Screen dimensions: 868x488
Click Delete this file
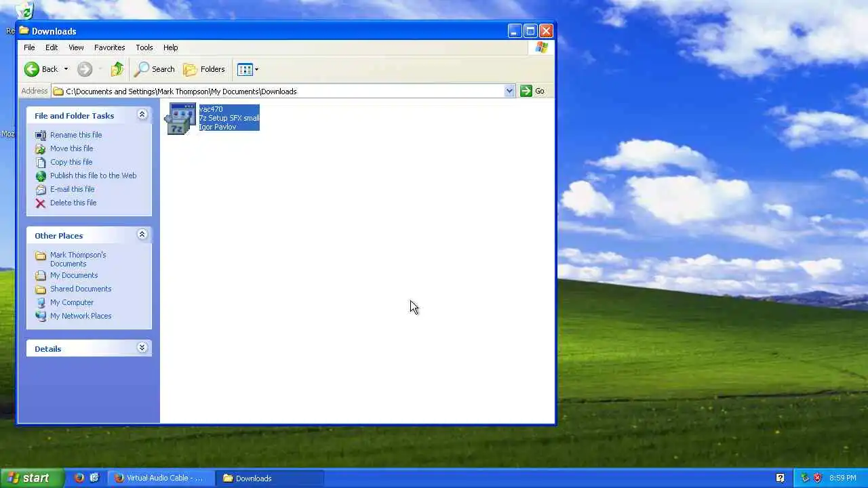(73, 203)
